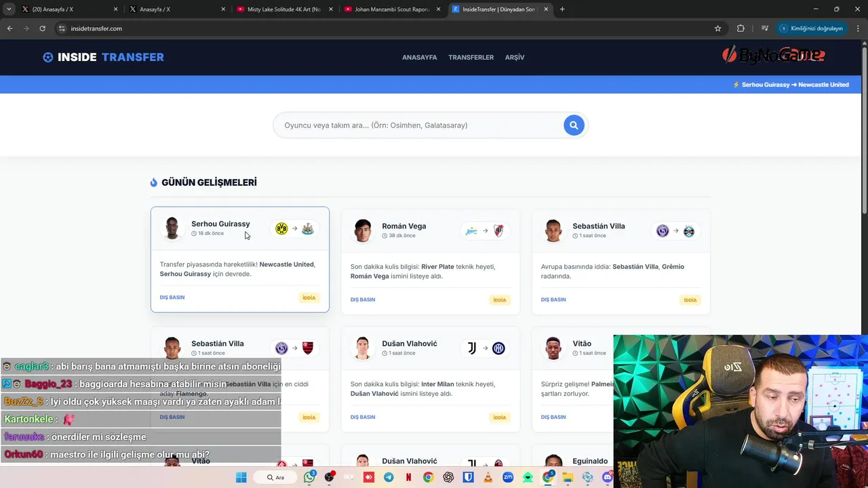Click Zenit badge on Román Vega card
Screen dimensions: 868x488
(471, 230)
